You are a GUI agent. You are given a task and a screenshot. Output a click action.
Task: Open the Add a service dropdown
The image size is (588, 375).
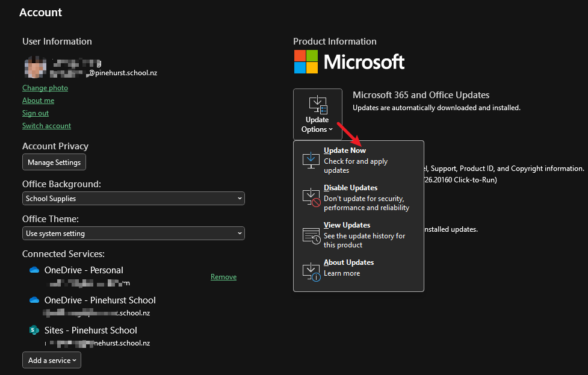(x=52, y=360)
